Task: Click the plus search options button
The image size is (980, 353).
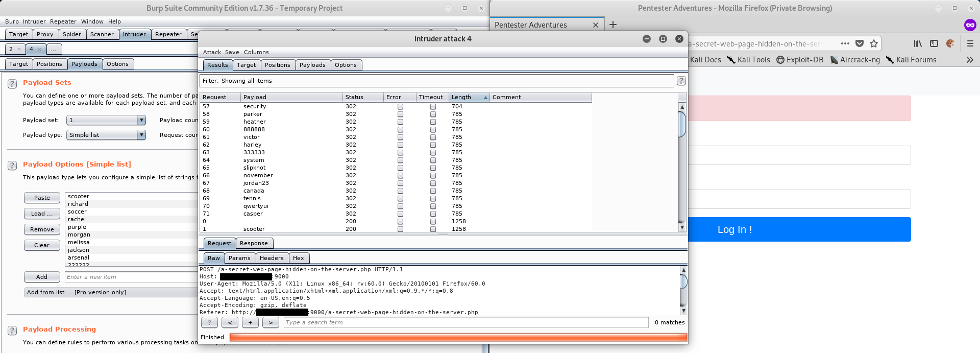Action: pyautogui.click(x=250, y=322)
